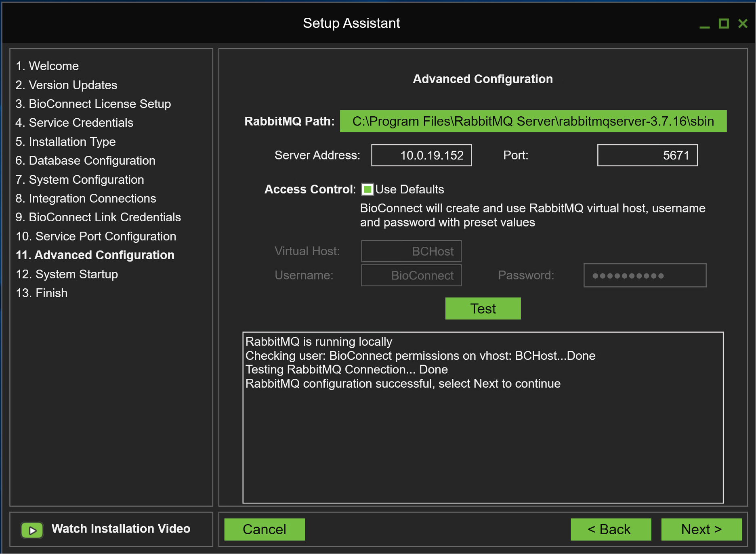This screenshot has height=554, width=756.
Task: Open the Version Updates step
Action: click(x=66, y=85)
